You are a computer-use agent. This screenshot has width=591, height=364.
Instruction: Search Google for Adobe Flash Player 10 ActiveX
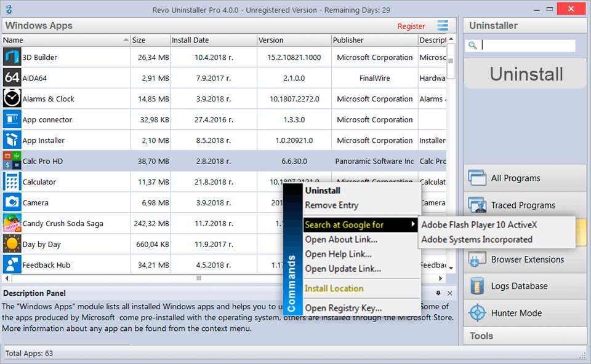497,224
